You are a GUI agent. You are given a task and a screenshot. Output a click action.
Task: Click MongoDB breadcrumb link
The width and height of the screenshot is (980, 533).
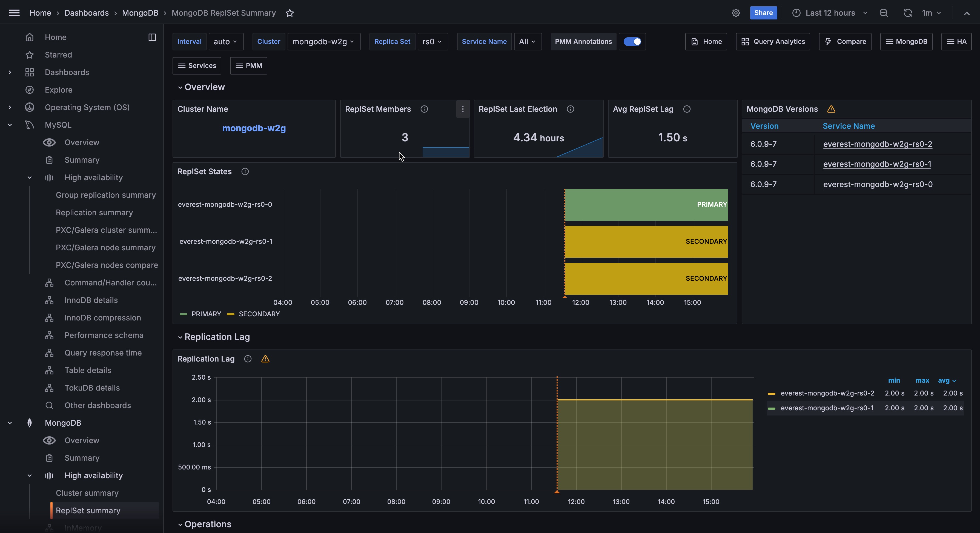click(x=140, y=13)
